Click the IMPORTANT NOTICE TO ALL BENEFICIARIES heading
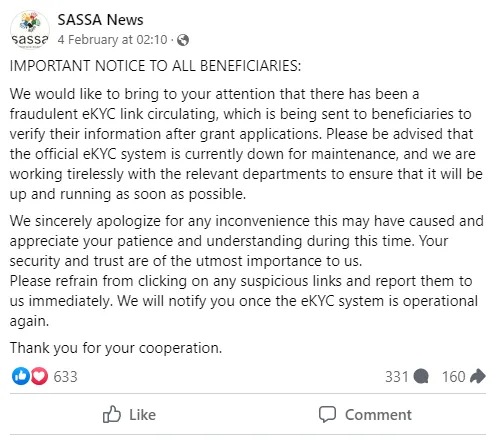This screenshot has height=441, width=496. pyautogui.click(x=155, y=66)
